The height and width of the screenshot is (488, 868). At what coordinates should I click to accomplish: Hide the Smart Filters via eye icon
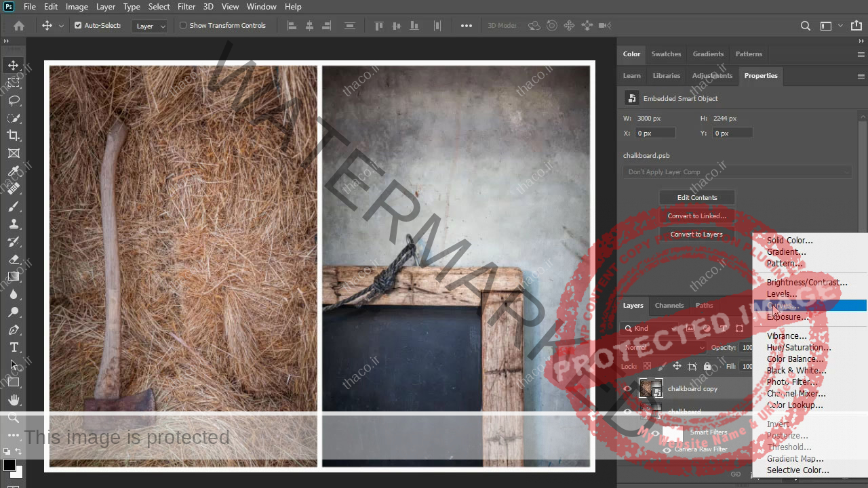point(655,433)
